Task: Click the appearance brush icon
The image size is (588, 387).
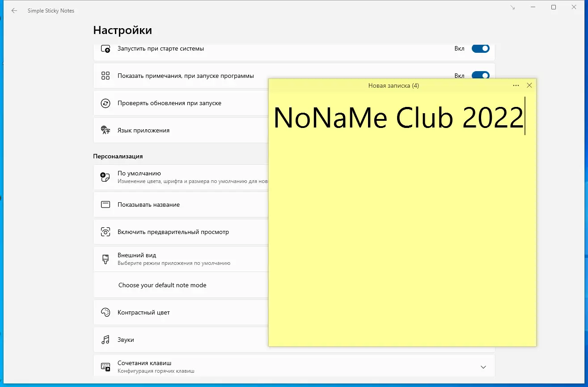Action: pos(106,259)
